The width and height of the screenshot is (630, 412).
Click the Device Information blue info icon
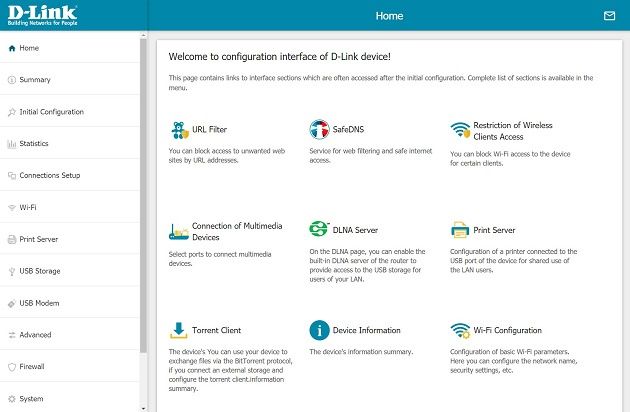coord(319,330)
